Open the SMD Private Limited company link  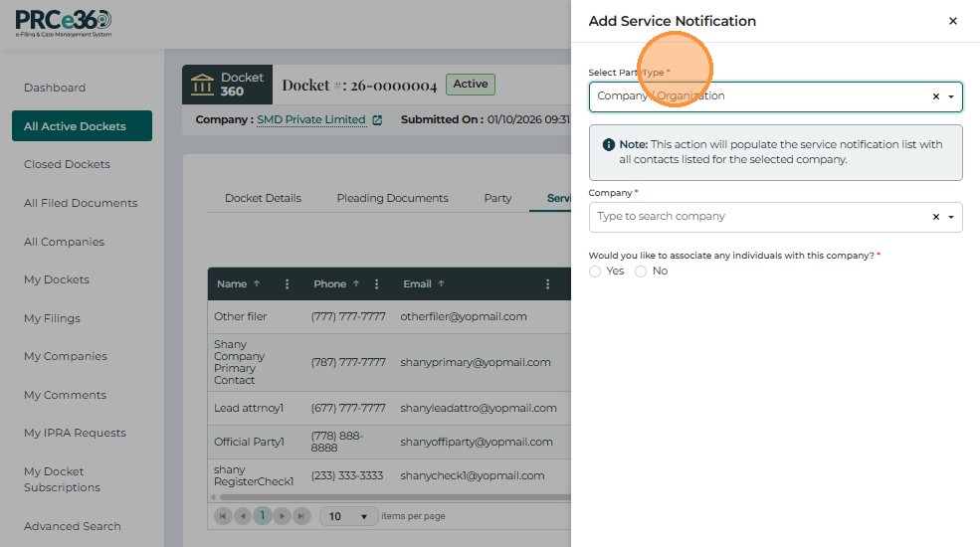coord(310,120)
